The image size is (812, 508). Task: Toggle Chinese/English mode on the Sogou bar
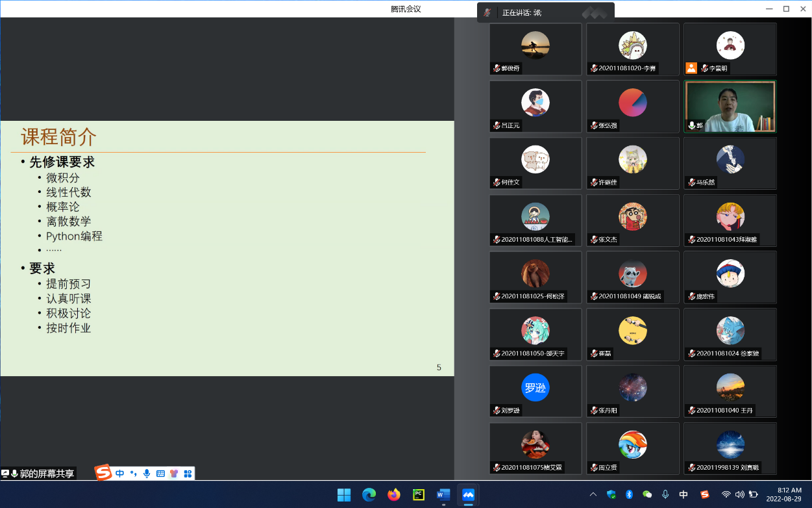[120, 474]
